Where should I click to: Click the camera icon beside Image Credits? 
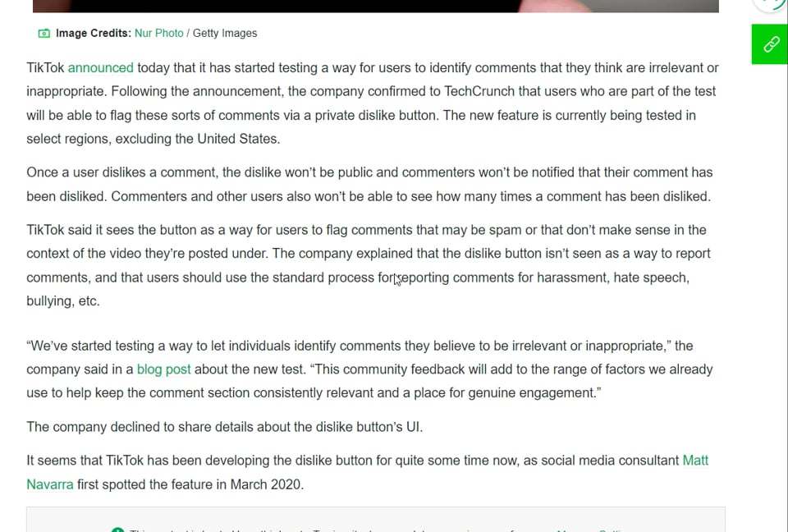coord(44,34)
